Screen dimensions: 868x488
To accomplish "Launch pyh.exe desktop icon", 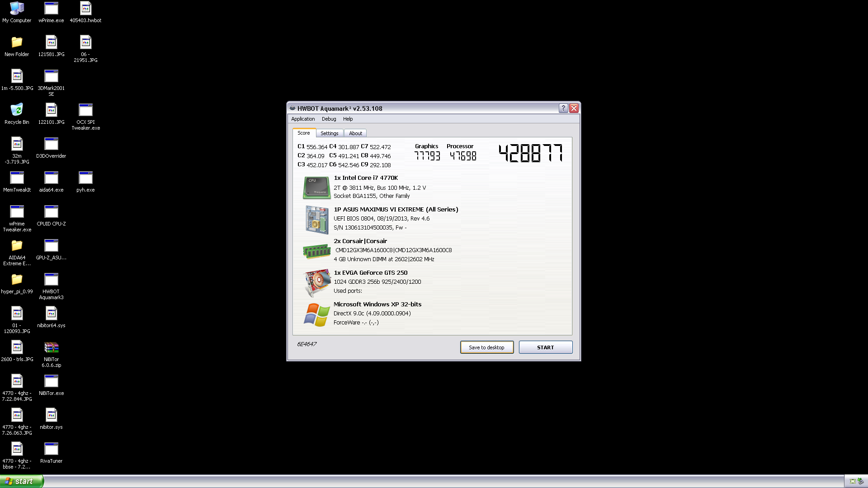I will (85, 182).
